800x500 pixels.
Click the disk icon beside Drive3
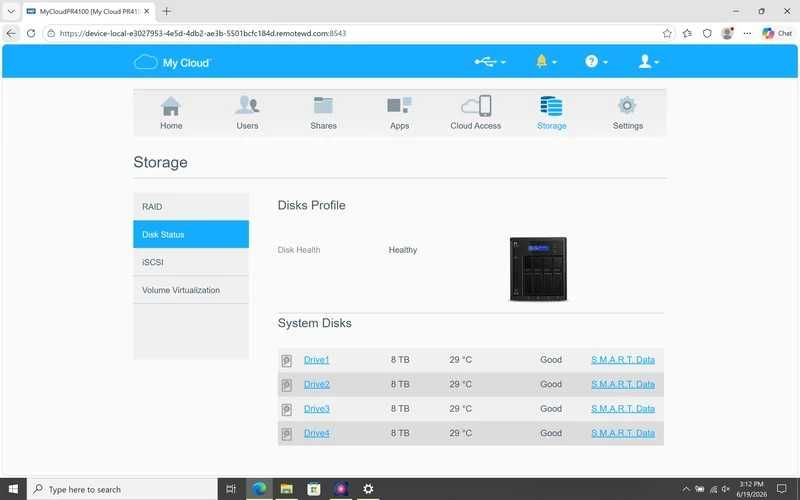287,410
